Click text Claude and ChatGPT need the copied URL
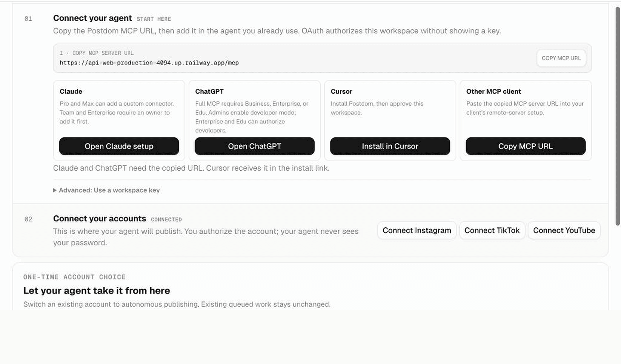 191,168
